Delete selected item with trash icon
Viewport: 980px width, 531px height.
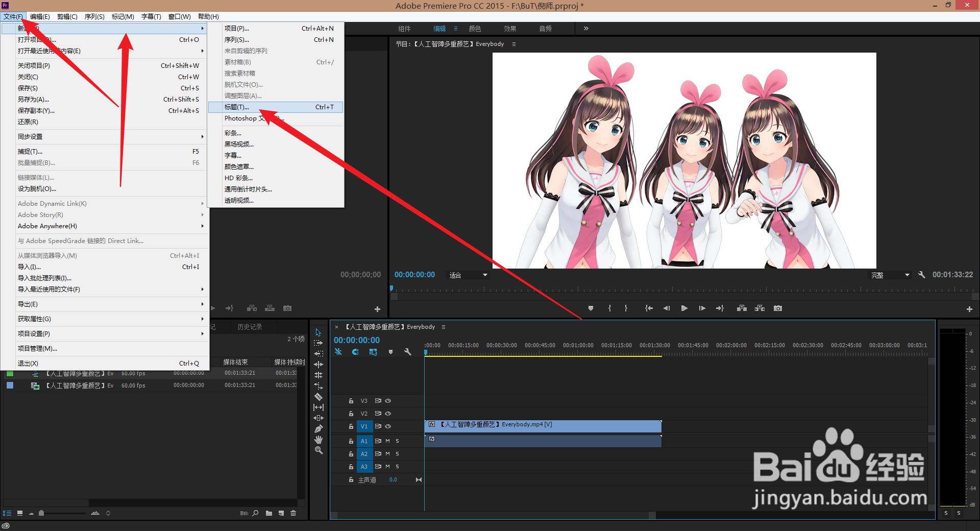[x=293, y=513]
